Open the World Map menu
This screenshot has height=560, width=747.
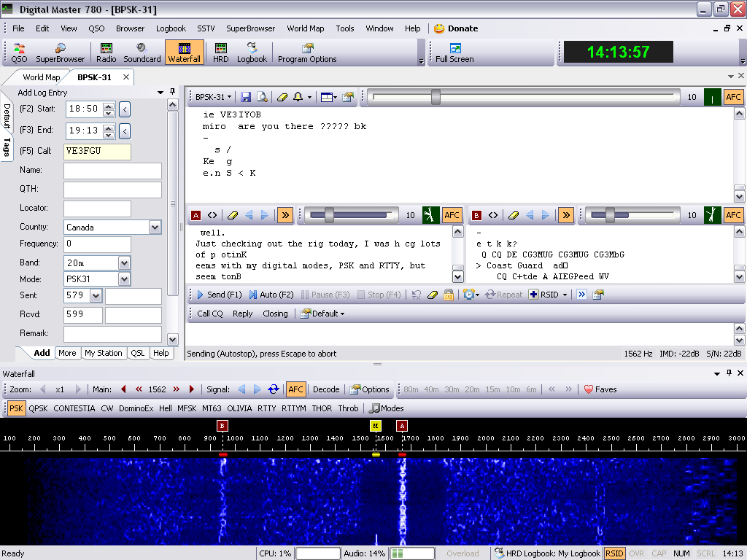point(306,28)
